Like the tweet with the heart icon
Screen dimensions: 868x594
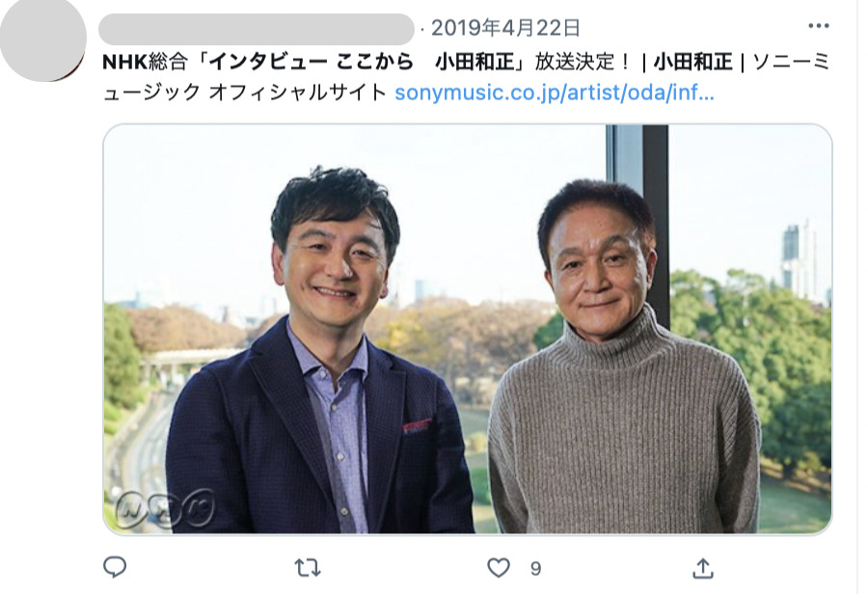tap(499, 567)
